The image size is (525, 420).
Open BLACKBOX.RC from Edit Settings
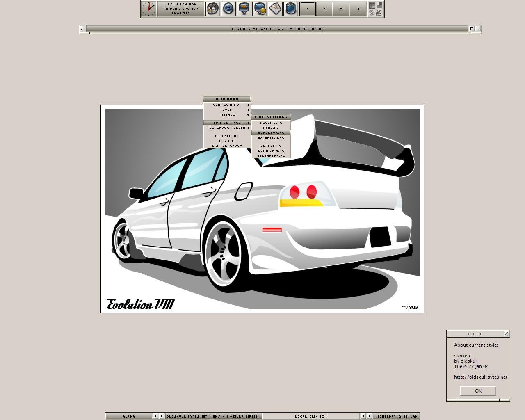coord(271,132)
